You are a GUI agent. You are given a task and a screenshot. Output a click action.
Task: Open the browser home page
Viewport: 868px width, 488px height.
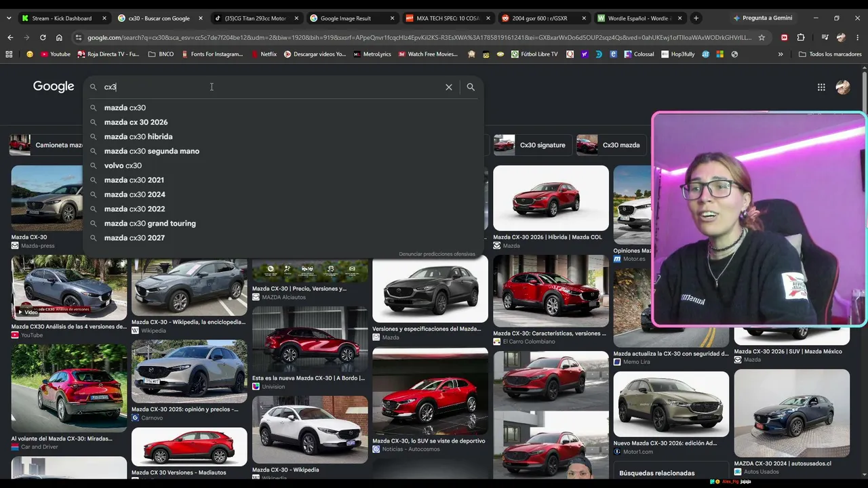pos(59,37)
